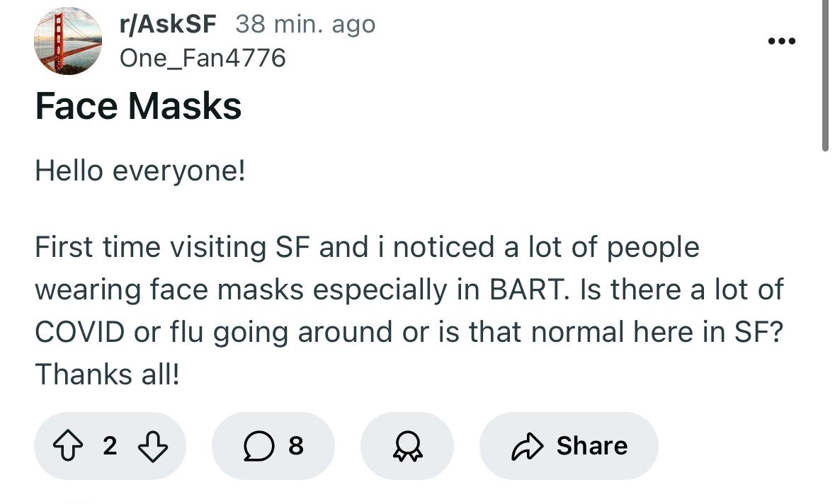Screen dimensions: 835x504
Task: Click the Thanks all! closing line
Action: [x=107, y=374]
